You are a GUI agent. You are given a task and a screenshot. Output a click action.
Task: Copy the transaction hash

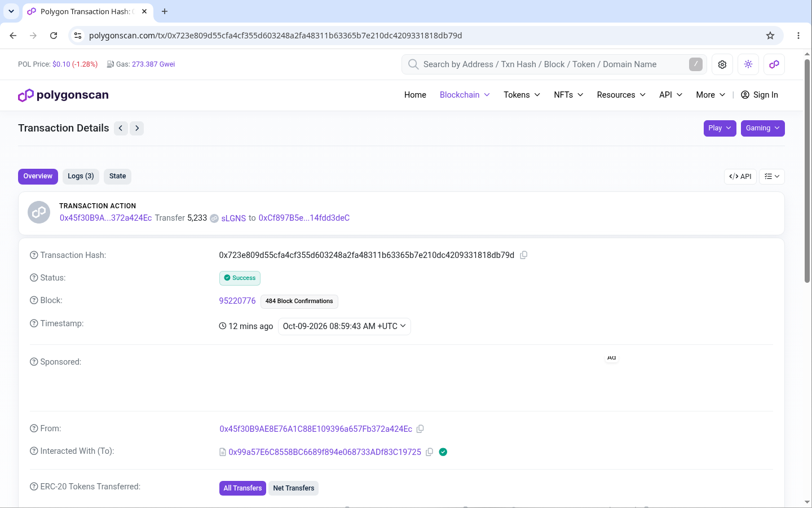[x=524, y=255]
